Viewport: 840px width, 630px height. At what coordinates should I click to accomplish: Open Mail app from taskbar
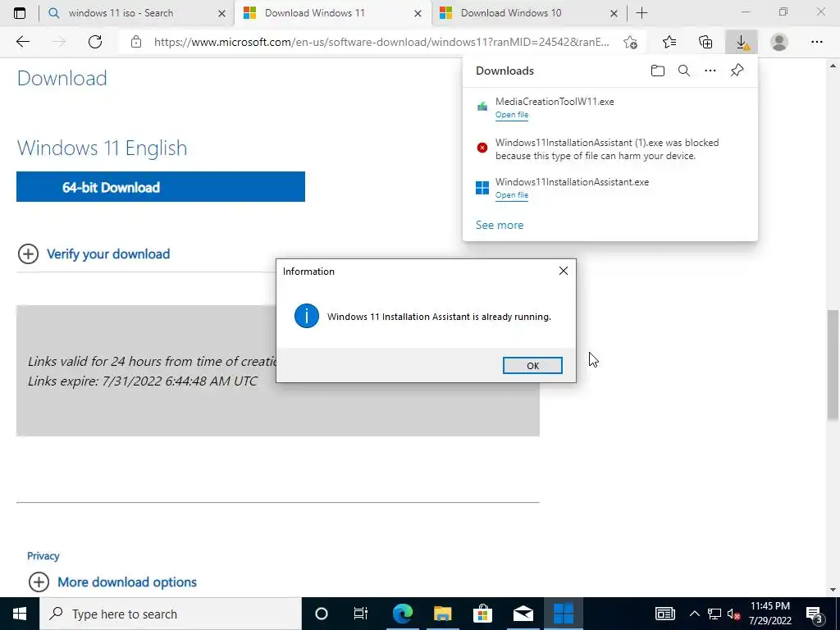coord(523,614)
